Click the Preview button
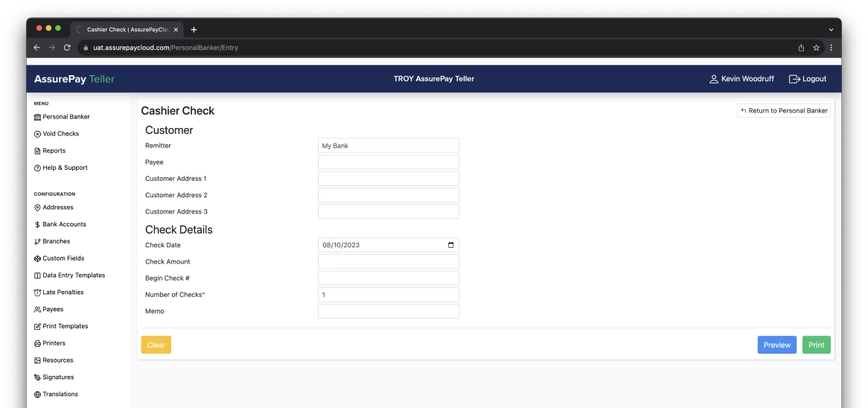Viewport: 868px width, 408px height. coord(776,345)
